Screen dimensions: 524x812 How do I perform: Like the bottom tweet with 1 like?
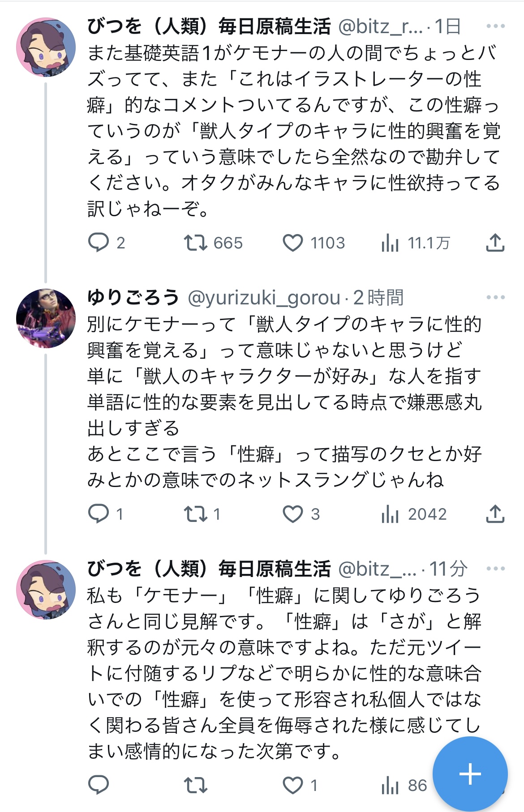click(x=293, y=785)
